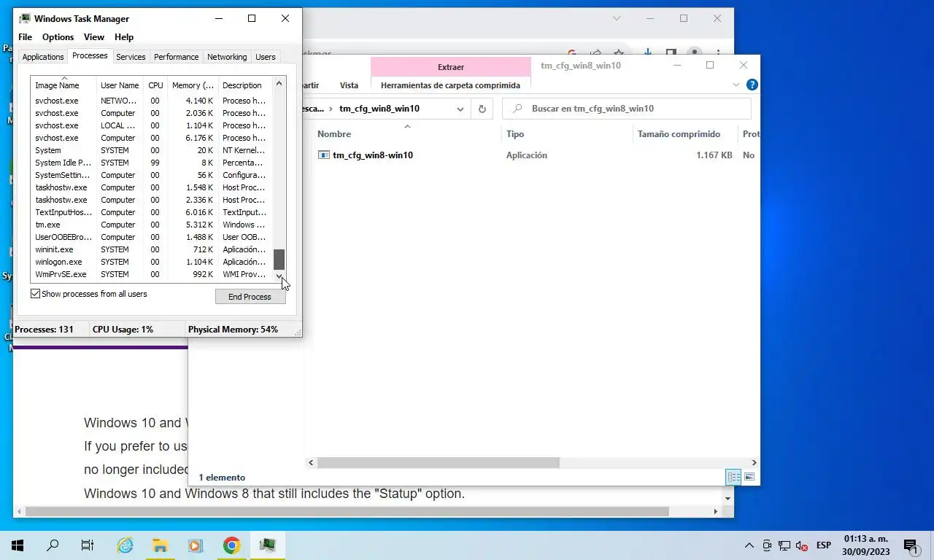Sort processes by Image Name column
This screenshot has width=934, height=560.
tap(63, 85)
